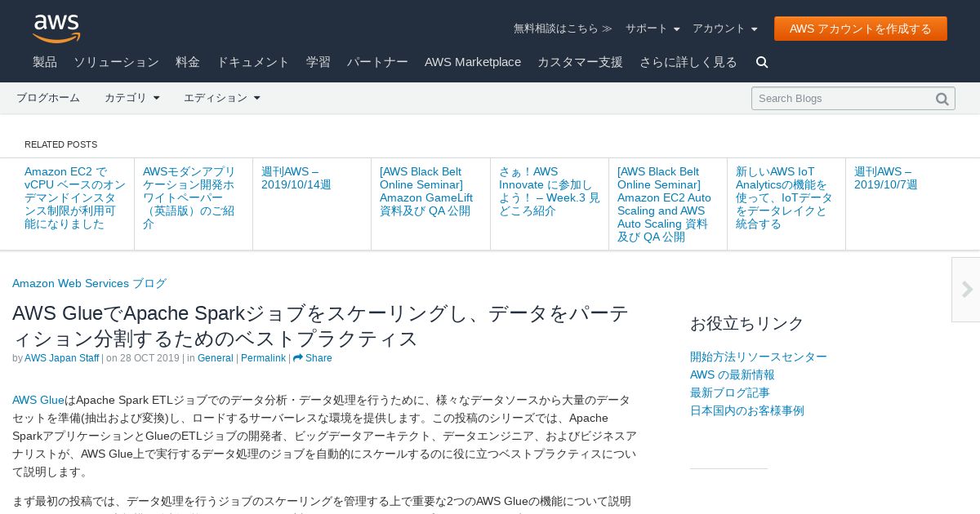Open 最新ブログ記事 link

730,392
